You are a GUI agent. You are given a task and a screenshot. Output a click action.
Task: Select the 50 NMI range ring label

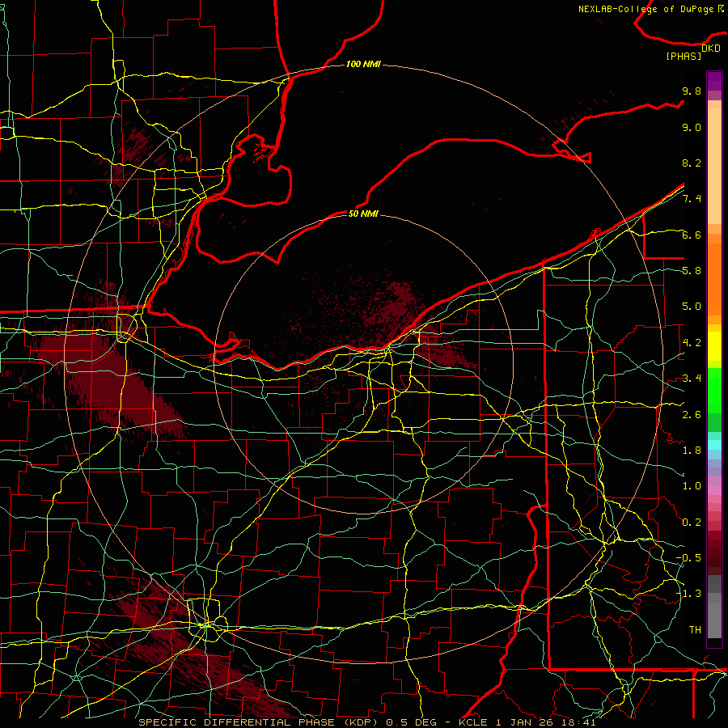363,214
